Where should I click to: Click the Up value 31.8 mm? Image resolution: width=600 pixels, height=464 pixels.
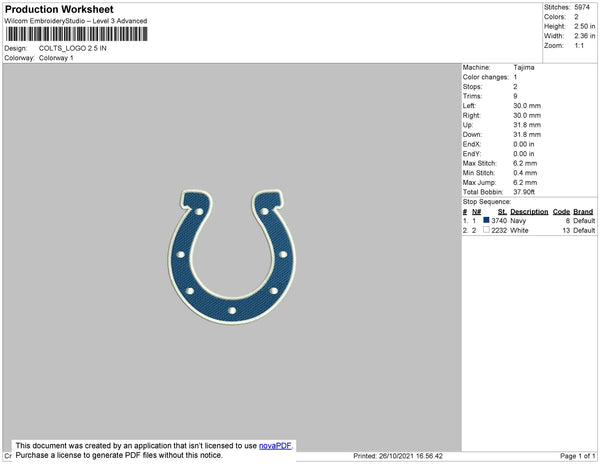pyautogui.click(x=527, y=125)
